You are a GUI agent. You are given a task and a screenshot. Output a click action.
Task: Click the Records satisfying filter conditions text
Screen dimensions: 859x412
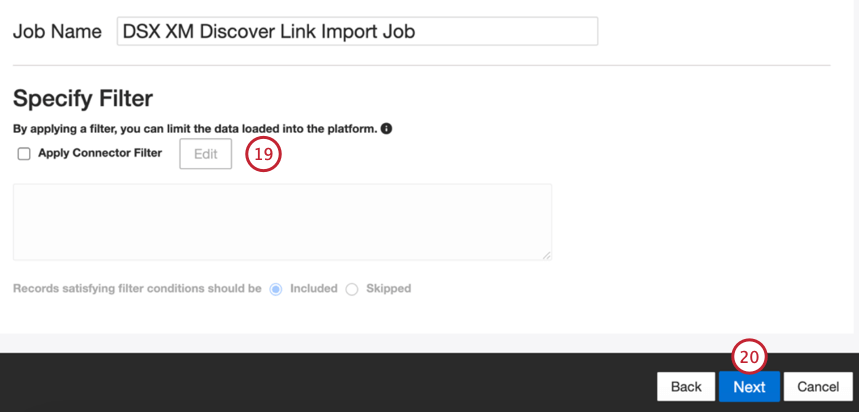pyautogui.click(x=137, y=288)
